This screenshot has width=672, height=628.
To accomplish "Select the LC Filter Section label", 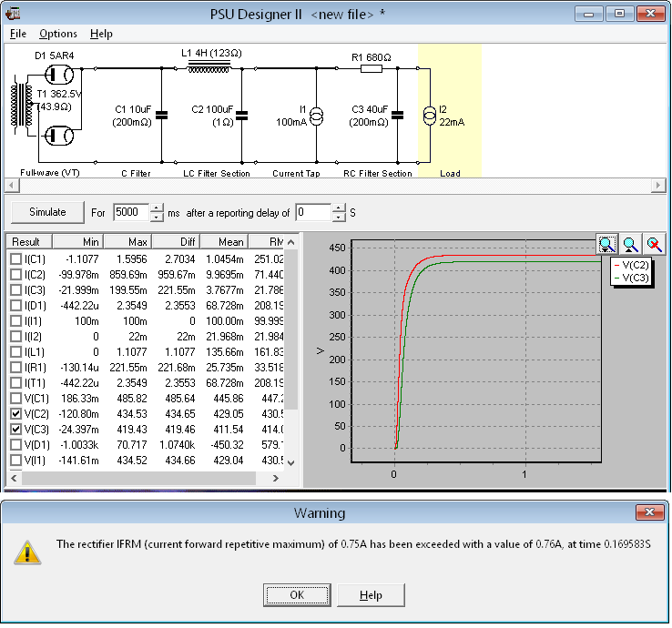I will [217, 174].
